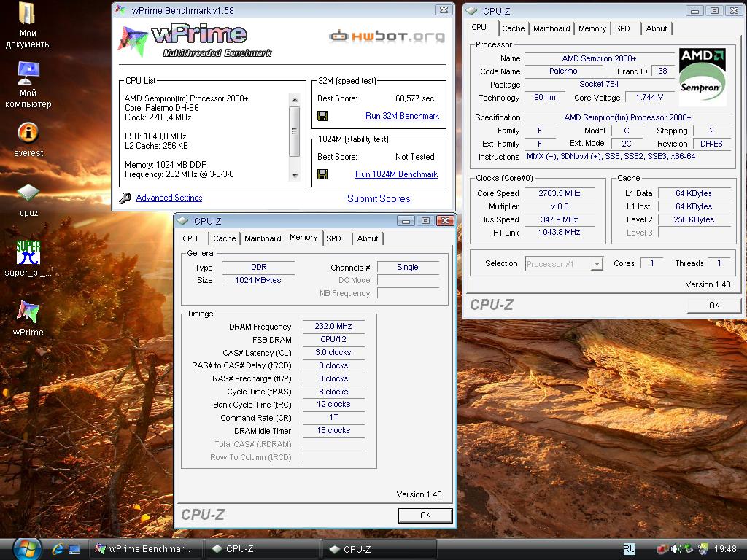Open Internet Explorer from the quick launch
The width and height of the screenshot is (747, 560).
(x=58, y=549)
